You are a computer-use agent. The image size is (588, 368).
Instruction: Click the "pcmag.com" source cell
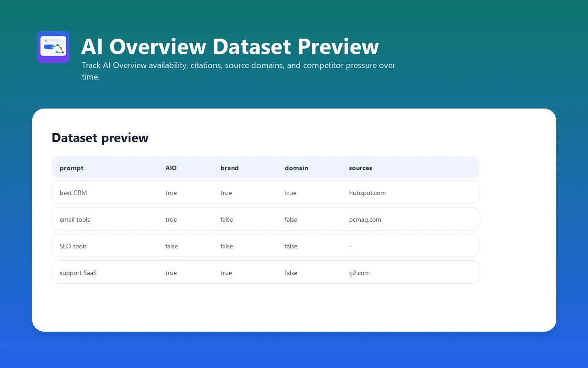[365, 219]
